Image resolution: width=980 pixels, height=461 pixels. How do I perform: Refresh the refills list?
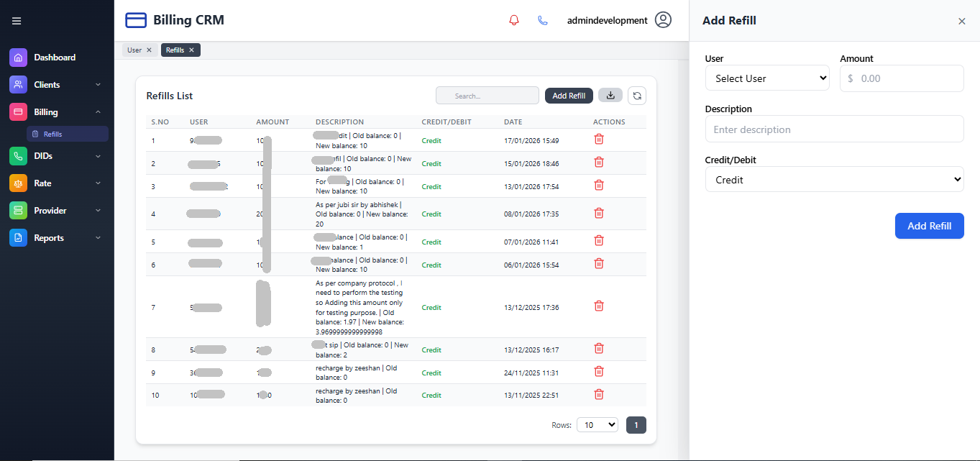click(x=636, y=96)
